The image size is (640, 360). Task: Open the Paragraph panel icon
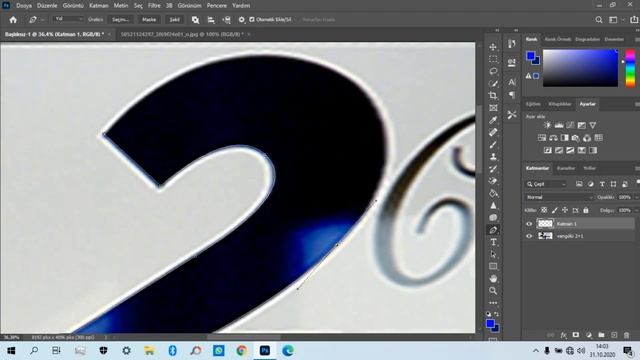(x=512, y=95)
